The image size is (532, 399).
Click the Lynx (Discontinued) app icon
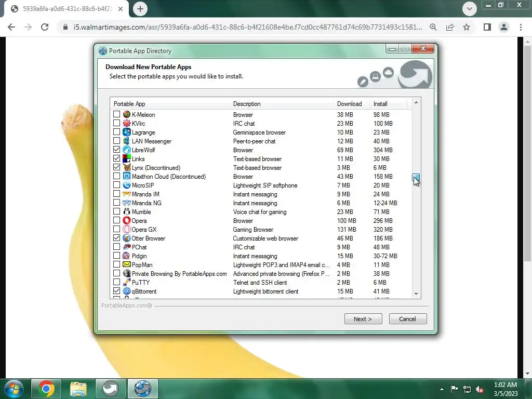[x=127, y=167]
